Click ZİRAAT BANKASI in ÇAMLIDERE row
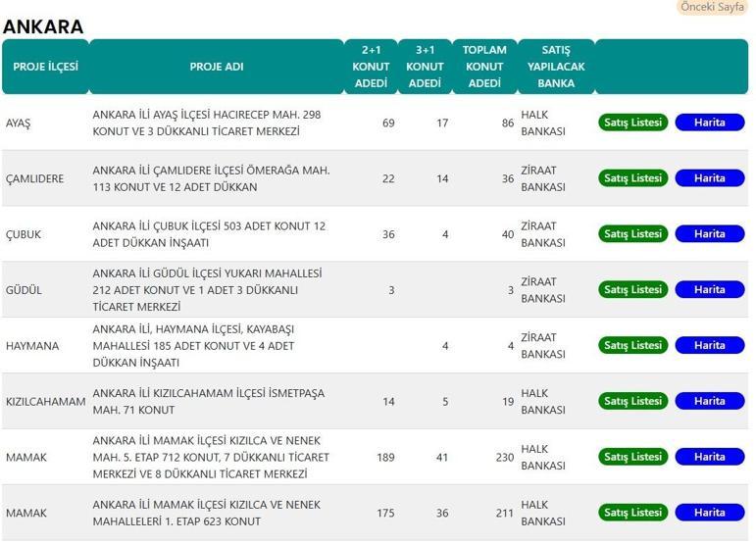Viewport: 756px width, 544px height. coord(543,178)
